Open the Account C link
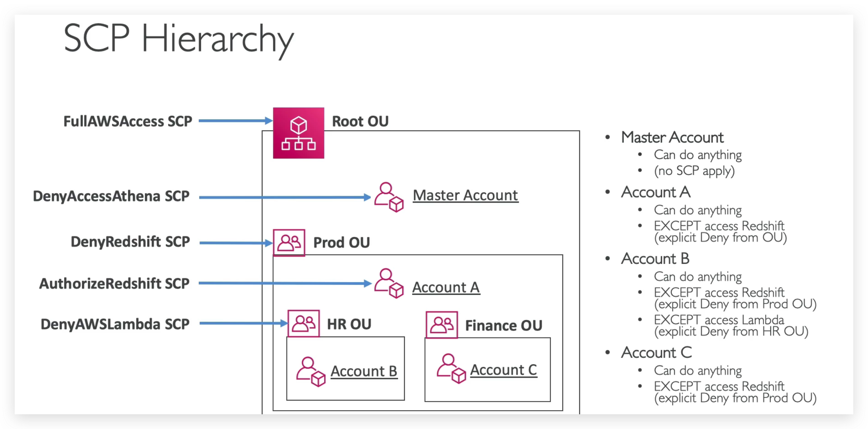This screenshot has width=868, height=429. [503, 370]
